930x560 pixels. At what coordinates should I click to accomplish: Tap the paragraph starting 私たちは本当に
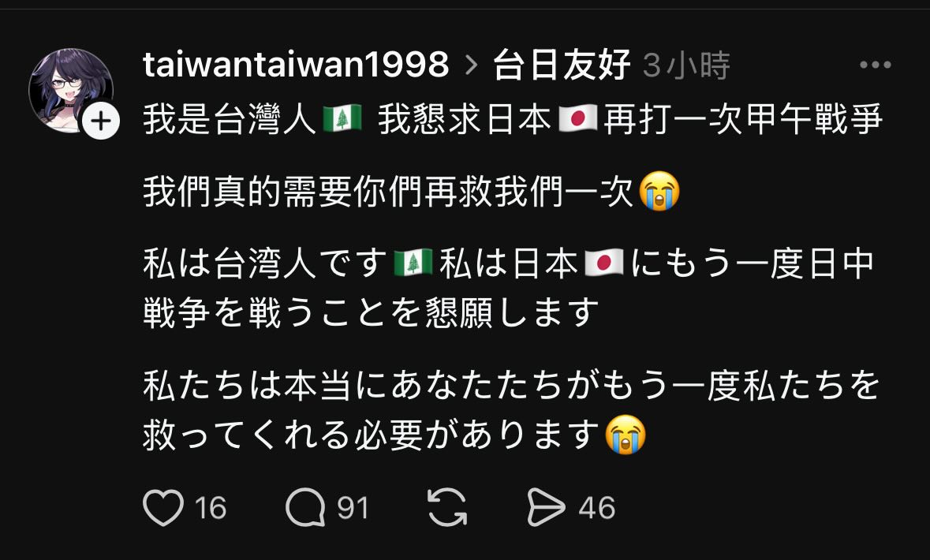pyautogui.click(x=511, y=410)
